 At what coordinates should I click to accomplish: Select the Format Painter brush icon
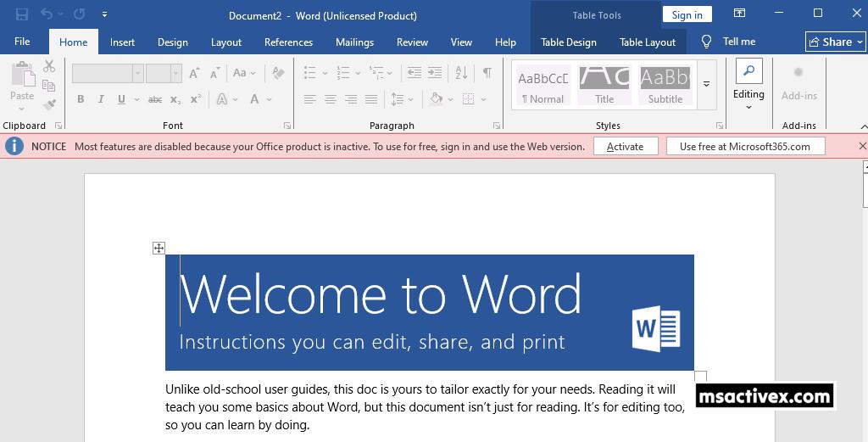click(x=49, y=105)
